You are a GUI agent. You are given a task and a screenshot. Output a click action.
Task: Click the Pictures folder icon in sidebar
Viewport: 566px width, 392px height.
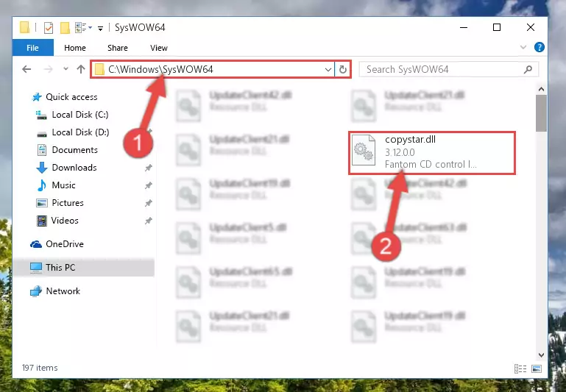[x=42, y=203]
